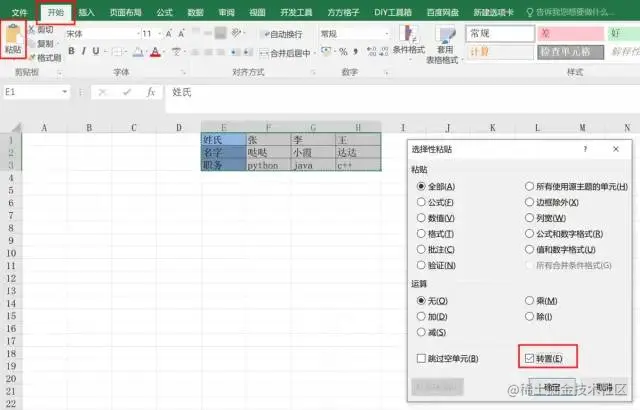The image size is (640, 410).
Task: Switch to the 公式 (Formulas) tab
Action: pyautogui.click(x=164, y=12)
